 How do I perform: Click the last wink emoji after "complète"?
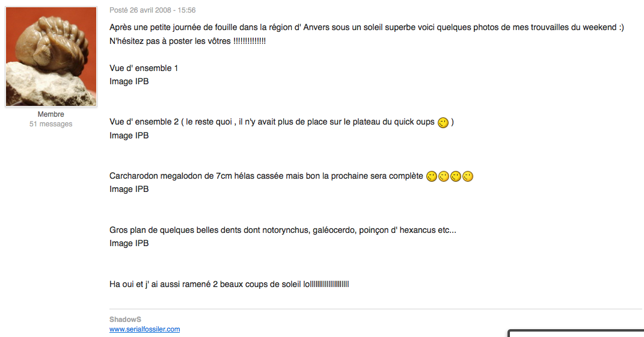[x=467, y=176]
